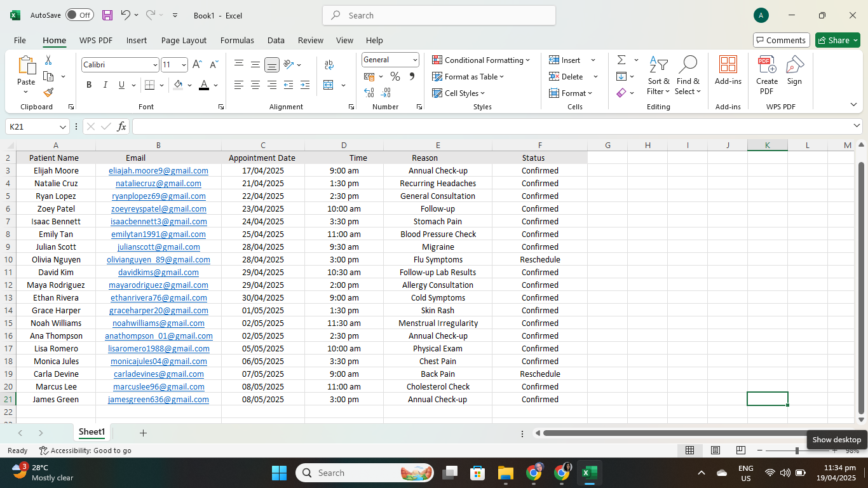Click the Fill Color bucket swatch
Viewport: 868px width, 488px height.
pyautogui.click(x=178, y=85)
